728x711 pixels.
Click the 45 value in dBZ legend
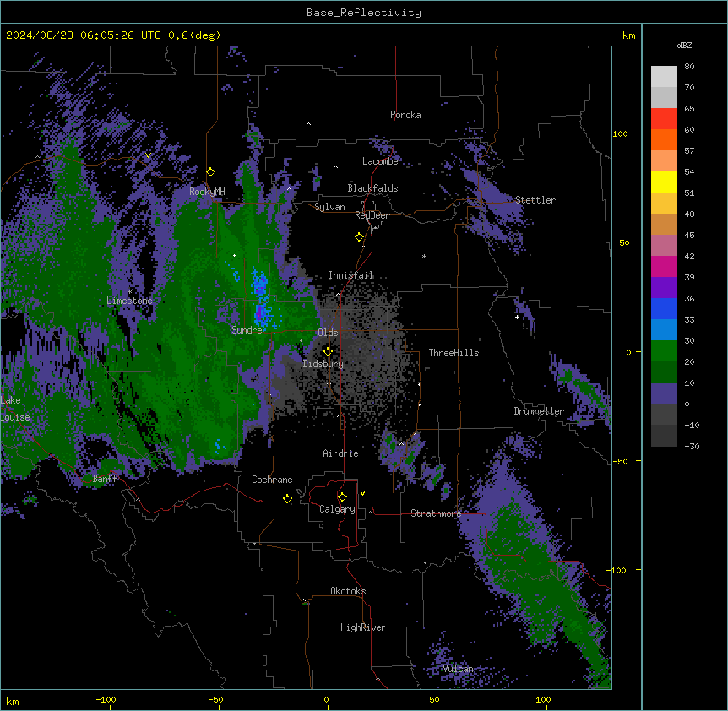tap(689, 236)
